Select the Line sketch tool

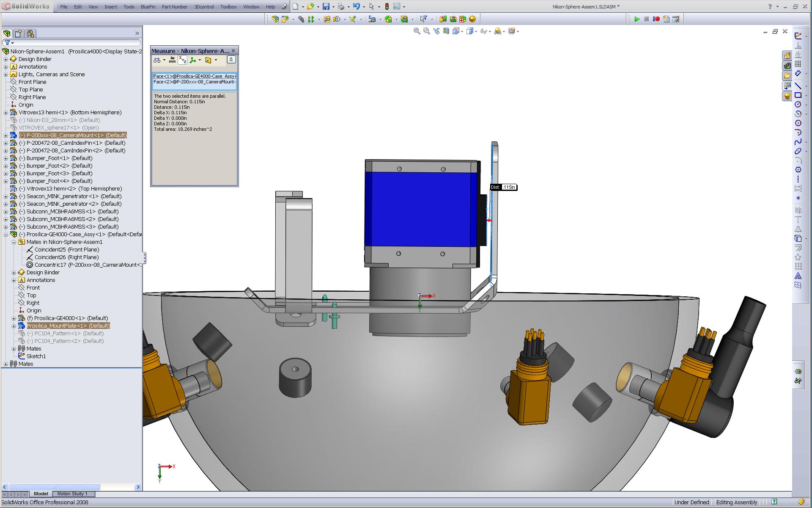[798, 86]
